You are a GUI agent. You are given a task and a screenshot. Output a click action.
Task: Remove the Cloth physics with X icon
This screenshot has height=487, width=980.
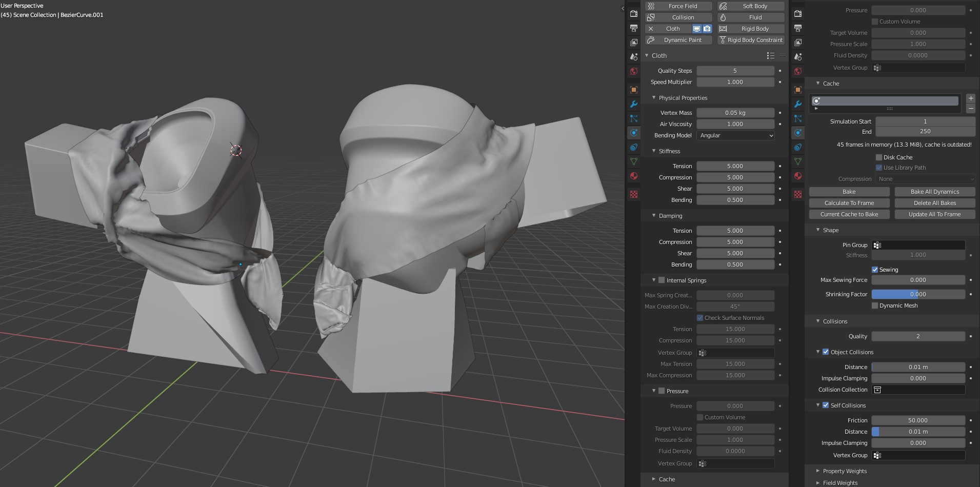click(x=651, y=29)
